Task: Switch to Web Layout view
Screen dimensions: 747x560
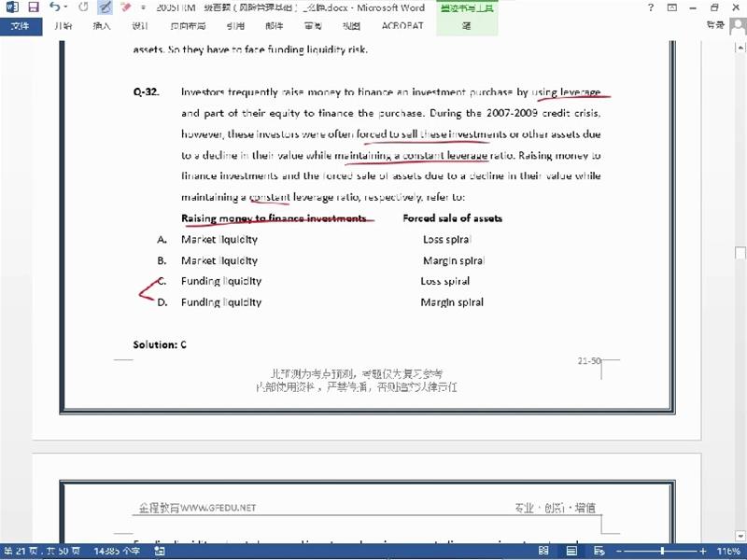Action: point(599,552)
